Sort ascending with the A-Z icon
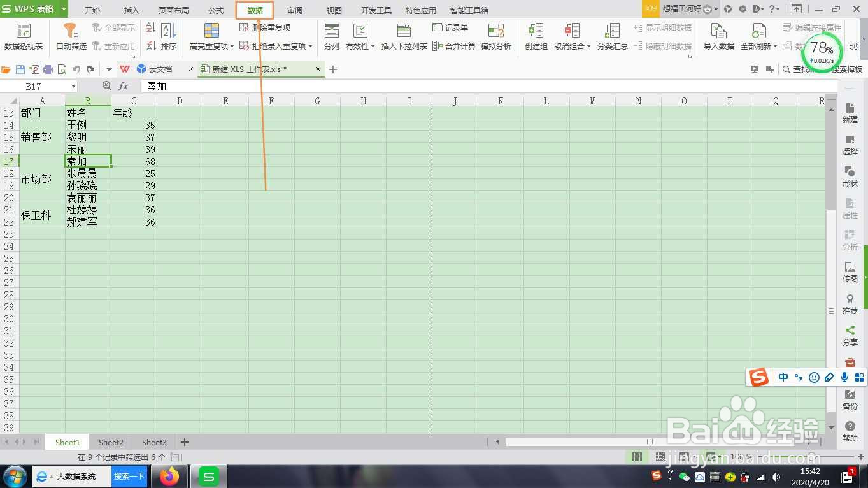868x488 pixels. [x=151, y=28]
